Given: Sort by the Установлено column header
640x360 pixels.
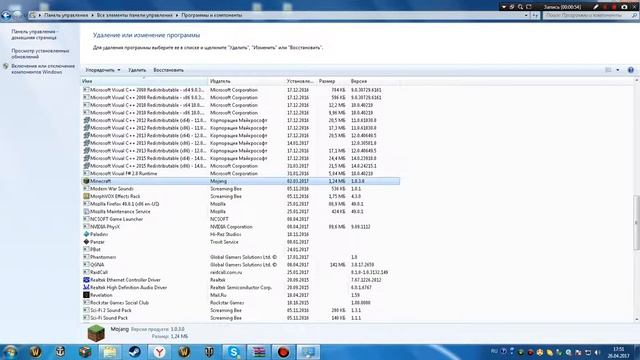Looking at the screenshot, I should pyautogui.click(x=300, y=81).
